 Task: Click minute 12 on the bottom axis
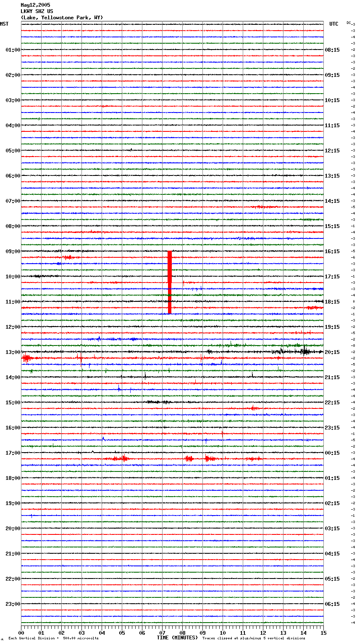(263, 633)
